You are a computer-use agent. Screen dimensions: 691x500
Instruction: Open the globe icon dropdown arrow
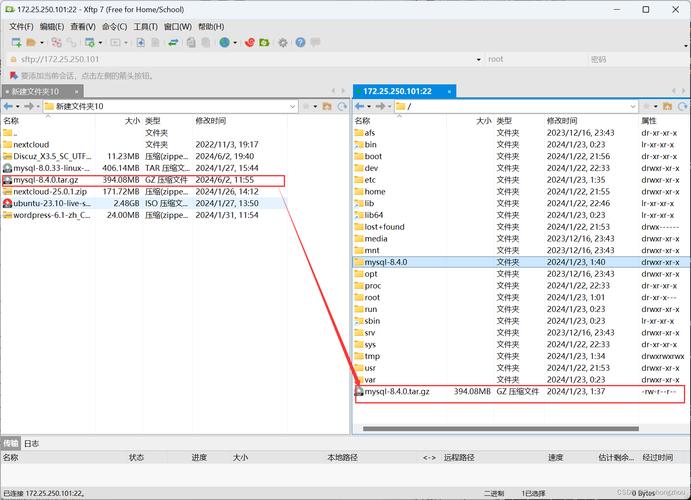click(235, 43)
